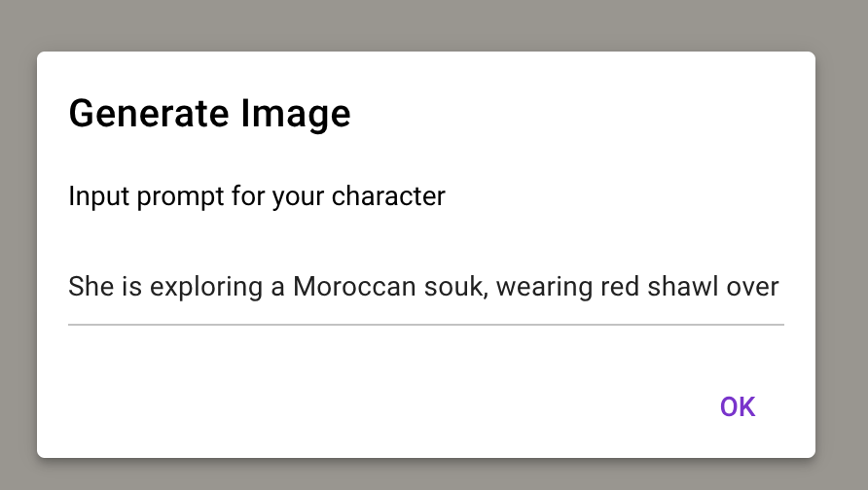Click the word 'character' in the label
Screen dimensions: 868x490
pyautogui.click(x=388, y=196)
